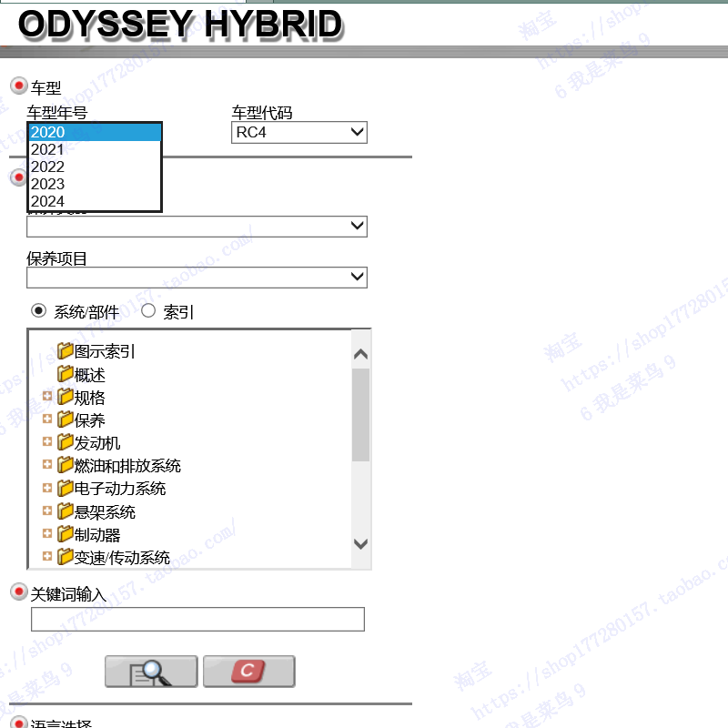Open the 保养项目 dropdown

(x=197, y=278)
